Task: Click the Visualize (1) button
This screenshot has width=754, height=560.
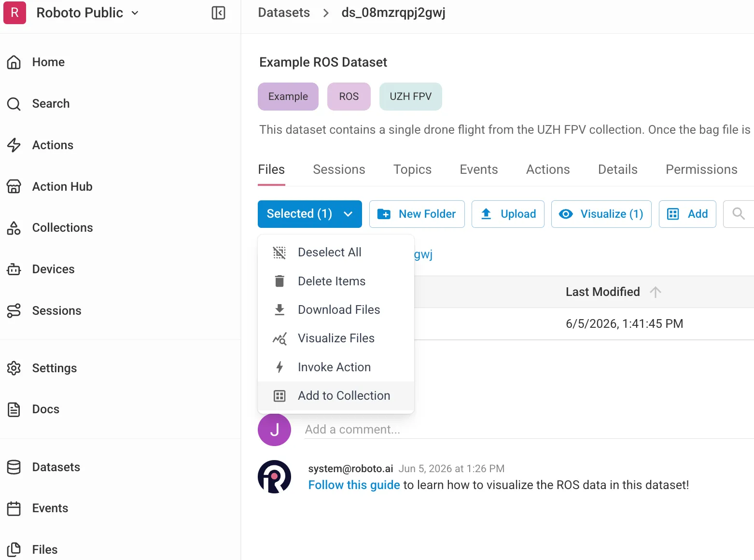Action: pyautogui.click(x=601, y=214)
